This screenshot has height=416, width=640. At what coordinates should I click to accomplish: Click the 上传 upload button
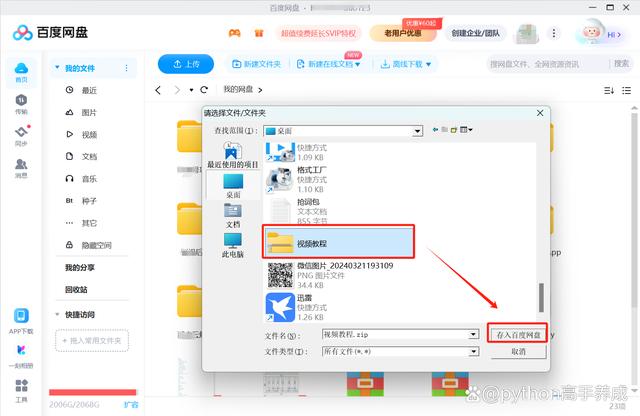click(x=186, y=64)
